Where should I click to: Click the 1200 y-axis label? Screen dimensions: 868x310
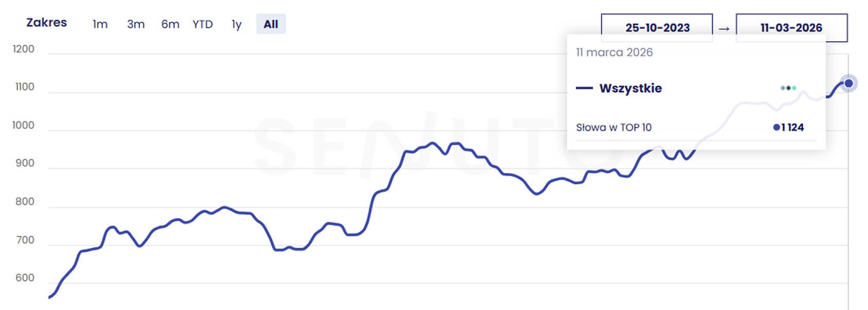tap(24, 49)
